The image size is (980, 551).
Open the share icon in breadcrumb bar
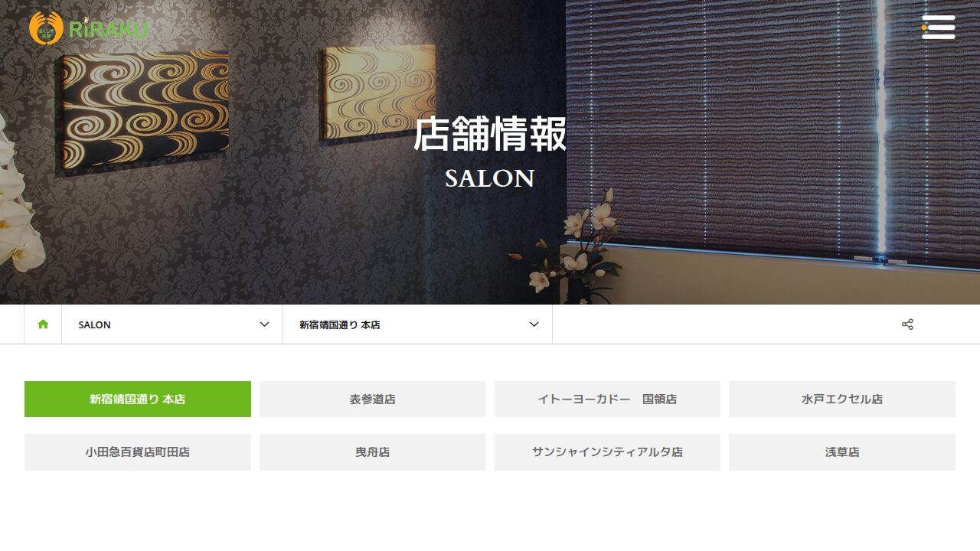[907, 324]
